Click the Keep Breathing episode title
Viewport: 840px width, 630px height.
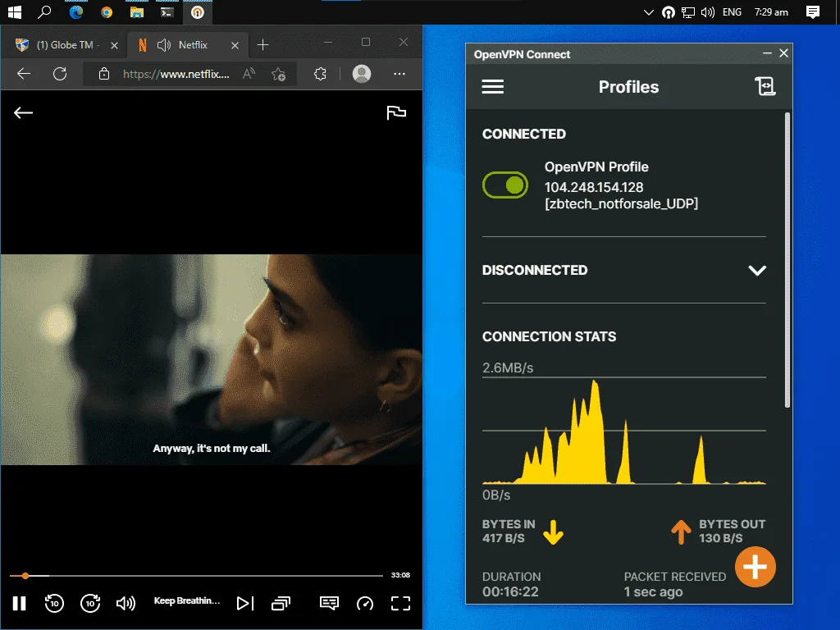click(187, 600)
